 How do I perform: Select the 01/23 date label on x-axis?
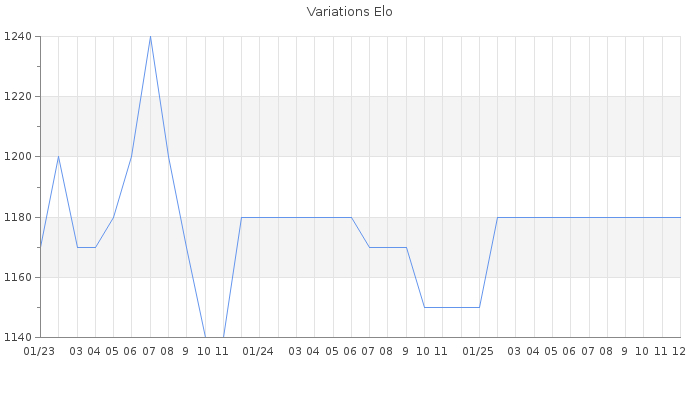(x=39, y=351)
